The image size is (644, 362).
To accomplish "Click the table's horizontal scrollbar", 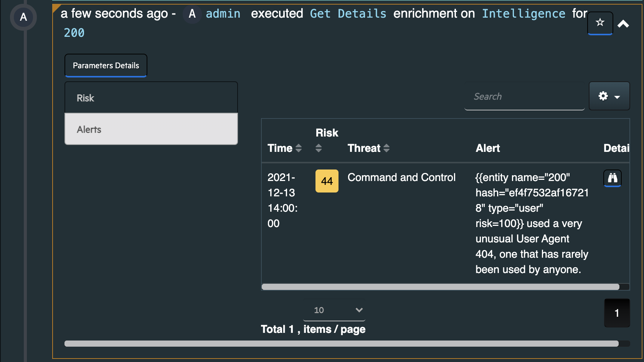I will 440,287.
